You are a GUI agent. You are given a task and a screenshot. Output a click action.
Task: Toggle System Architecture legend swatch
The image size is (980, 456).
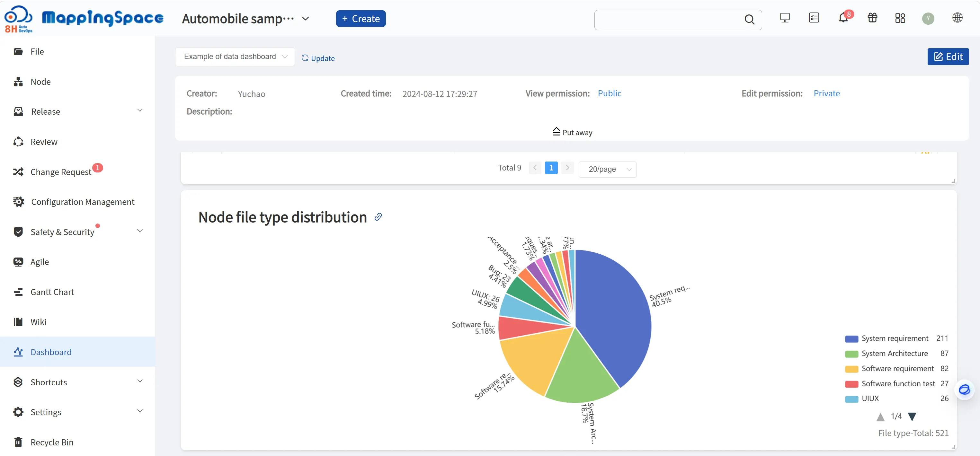click(851, 354)
